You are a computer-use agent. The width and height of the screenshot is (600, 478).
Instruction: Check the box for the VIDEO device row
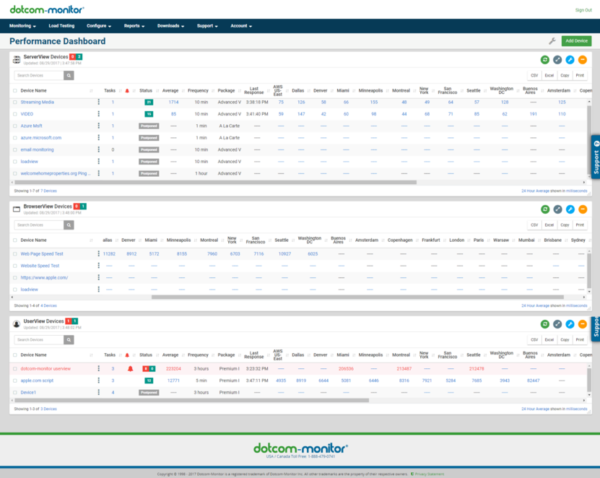[x=15, y=114]
